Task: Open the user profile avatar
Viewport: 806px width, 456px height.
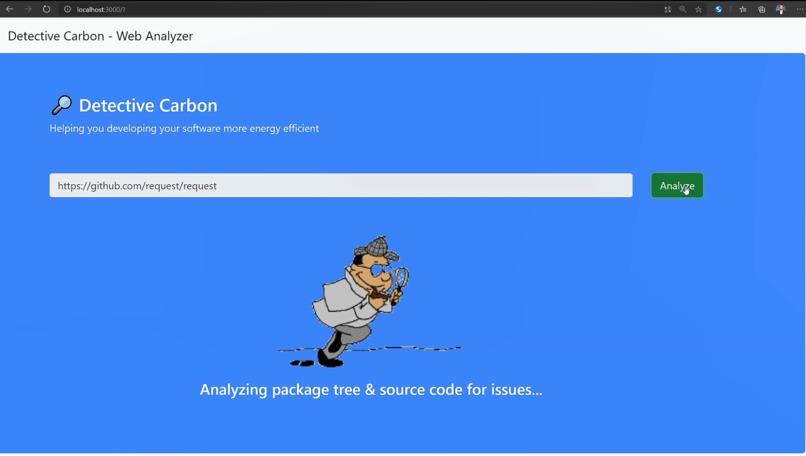Action: [780, 9]
